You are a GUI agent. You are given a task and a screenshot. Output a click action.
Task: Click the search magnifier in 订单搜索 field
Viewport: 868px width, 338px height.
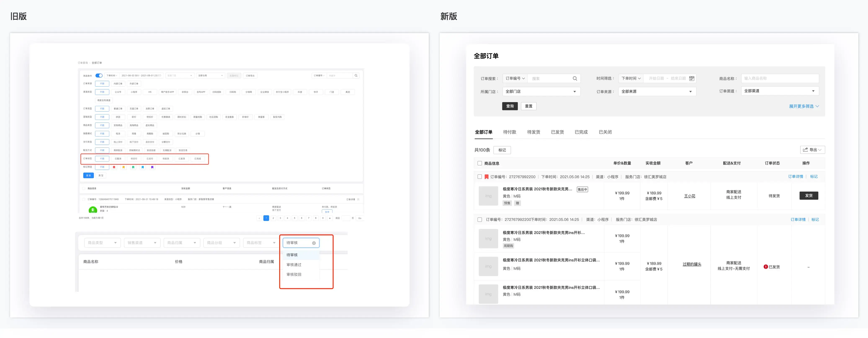tap(575, 78)
